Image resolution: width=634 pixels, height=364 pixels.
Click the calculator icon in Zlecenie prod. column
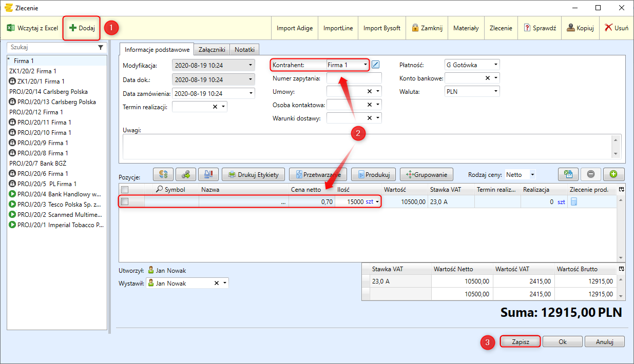[x=573, y=202]
